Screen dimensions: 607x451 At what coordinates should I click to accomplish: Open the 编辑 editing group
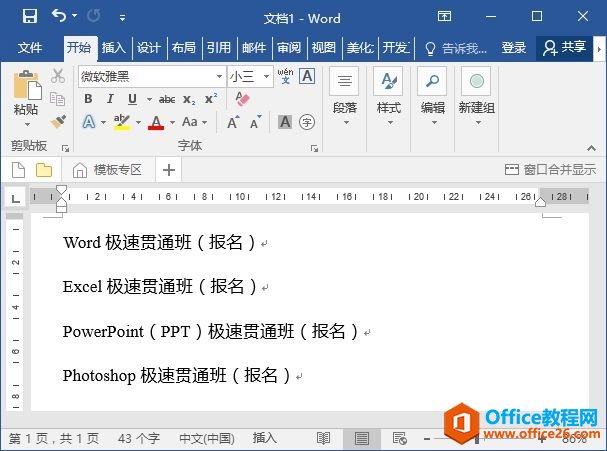432,96
